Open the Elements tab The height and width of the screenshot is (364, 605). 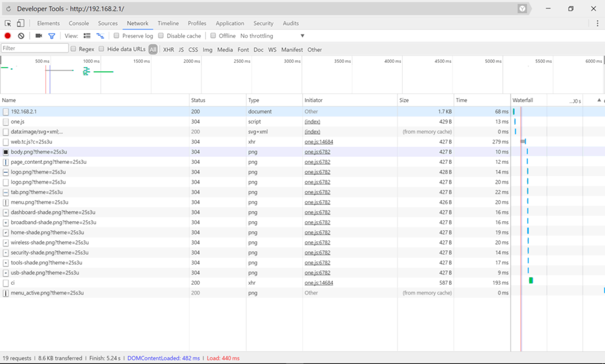click(48, 23)
